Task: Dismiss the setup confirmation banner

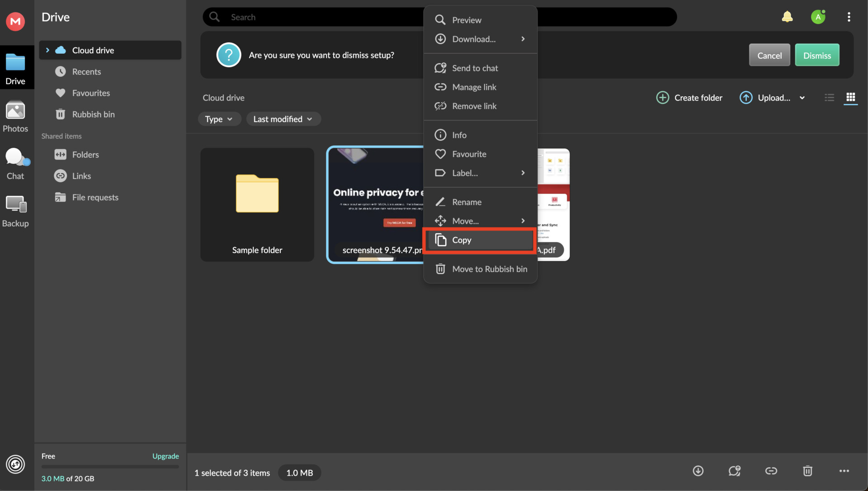Action: [817, 55]
